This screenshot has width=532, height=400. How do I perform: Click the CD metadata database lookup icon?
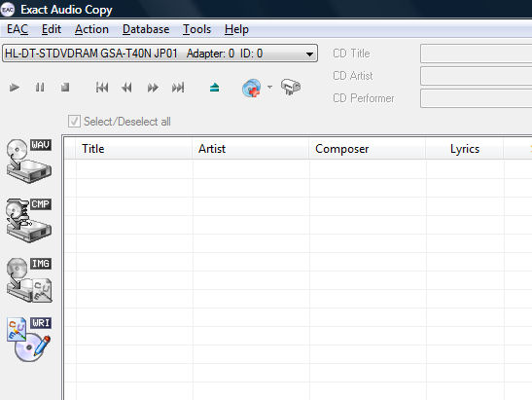click(x=251, y=89)
